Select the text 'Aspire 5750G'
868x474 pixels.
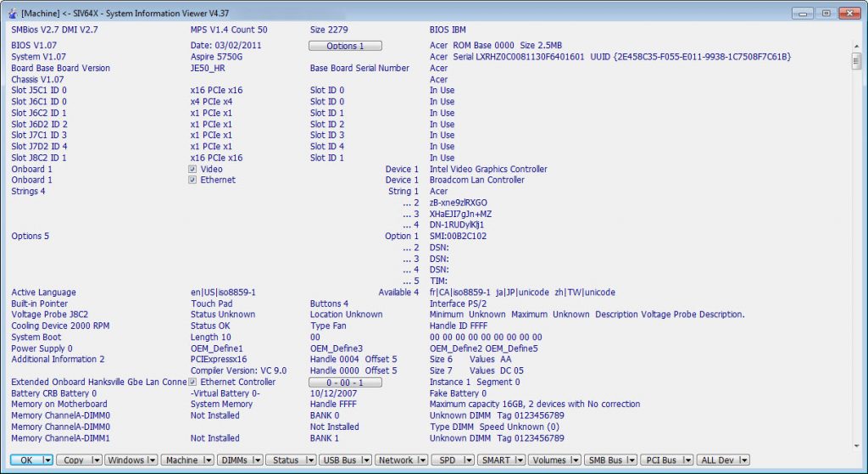(x=216, y=57)
